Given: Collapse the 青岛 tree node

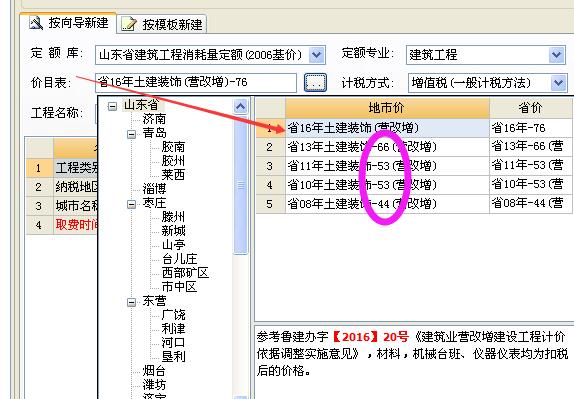Looking at the screenshot, I should point(131,134).
